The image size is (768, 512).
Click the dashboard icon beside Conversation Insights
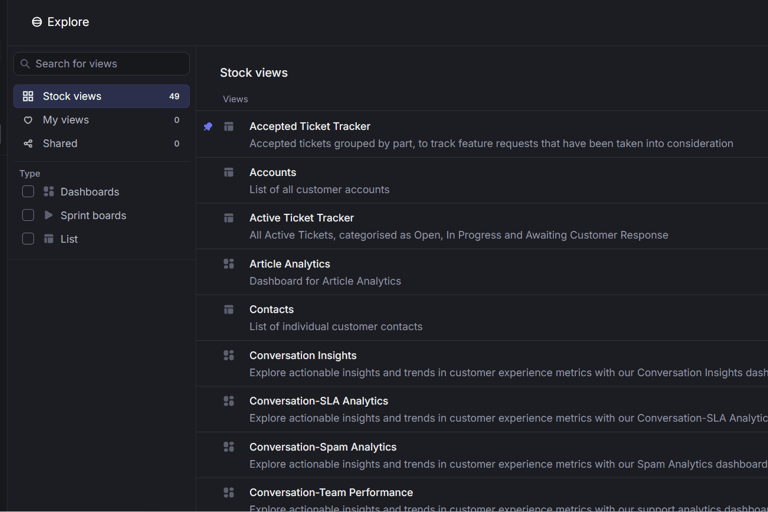point(229,355)
